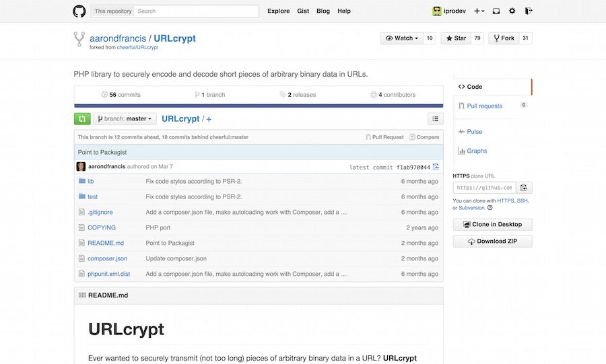
Task: Open the Point to Packagist commit message
Action: (102, 152)
